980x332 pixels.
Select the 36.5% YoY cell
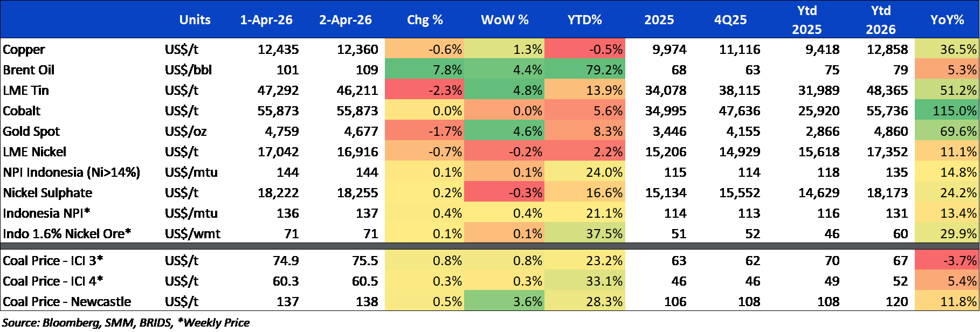947,50
